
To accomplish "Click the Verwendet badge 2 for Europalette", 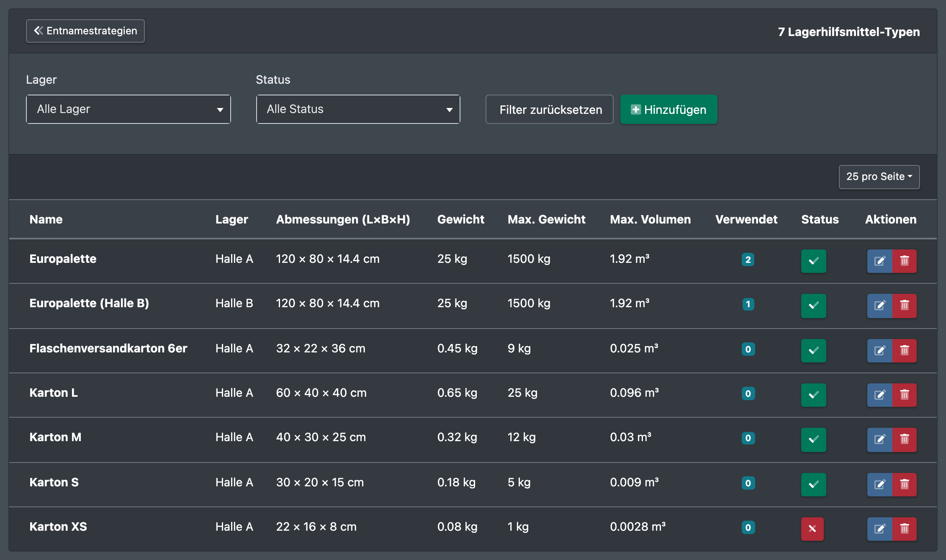I will [748, 259].
